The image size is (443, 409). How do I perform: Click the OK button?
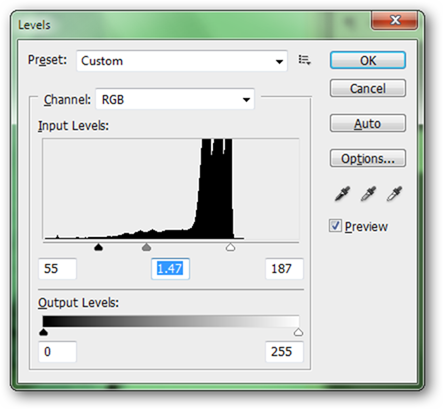coord(368,60)
